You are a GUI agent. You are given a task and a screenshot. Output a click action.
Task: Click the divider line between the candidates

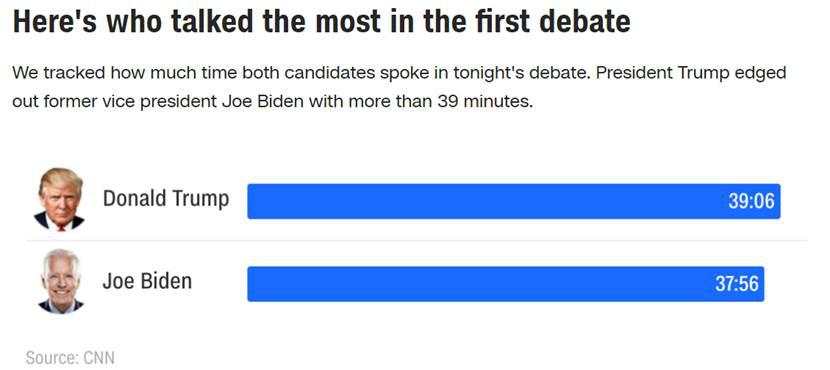click(x=417, y=241)
